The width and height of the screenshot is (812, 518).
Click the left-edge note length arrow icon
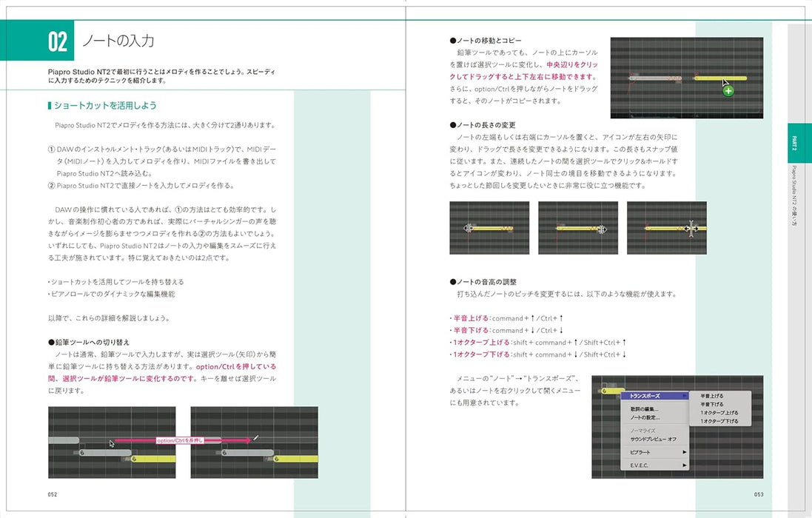(x=467, y=228)
